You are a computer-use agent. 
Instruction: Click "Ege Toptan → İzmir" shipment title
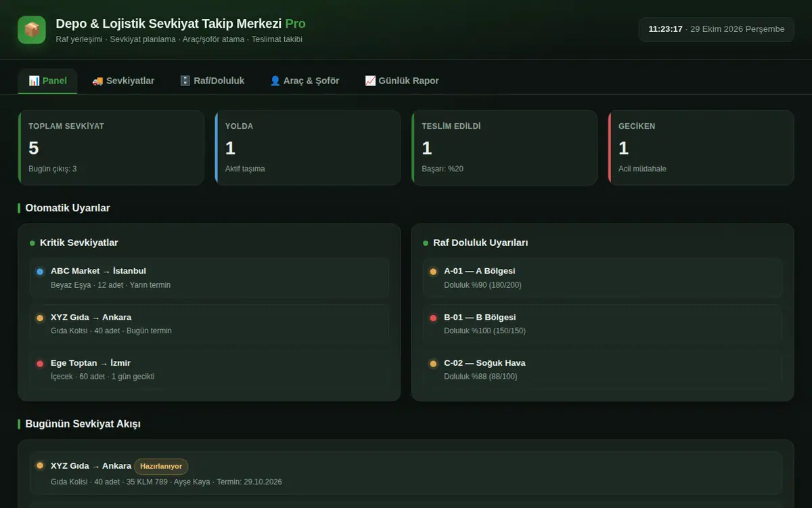(x=91, y=363)
